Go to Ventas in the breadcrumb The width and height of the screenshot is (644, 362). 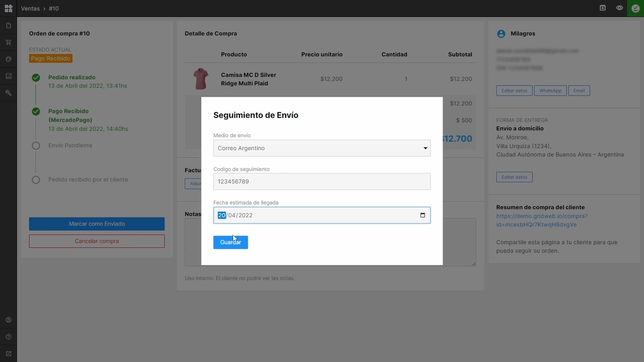(x=30, y=8)
